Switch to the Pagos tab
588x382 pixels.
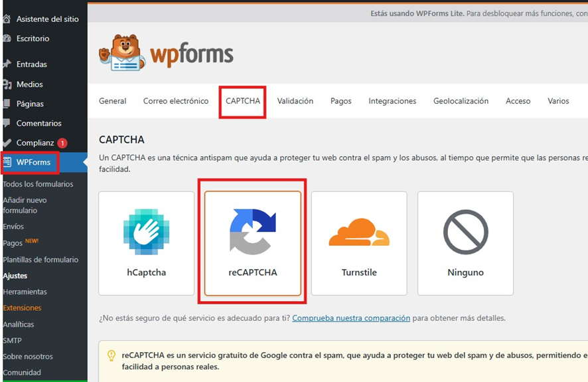tap(340, 101)
